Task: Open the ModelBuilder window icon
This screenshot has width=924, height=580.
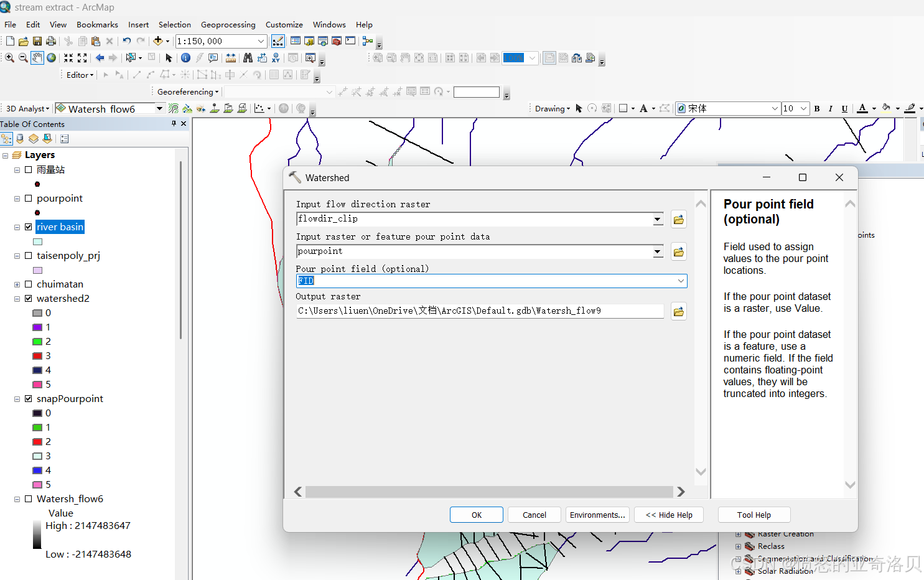Action: point(368,41)
